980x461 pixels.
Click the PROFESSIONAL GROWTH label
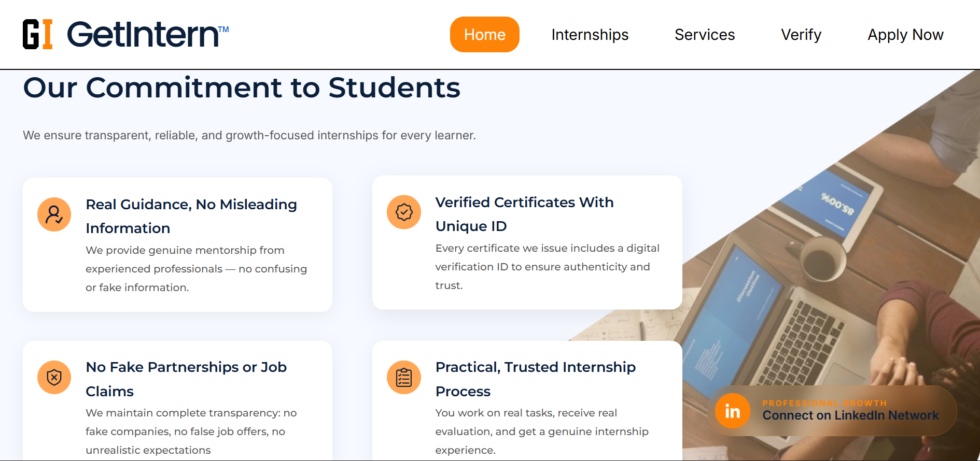824,403
